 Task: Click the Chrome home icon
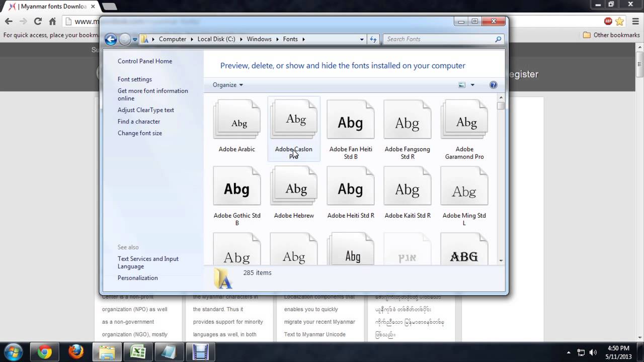pos(52,21)
